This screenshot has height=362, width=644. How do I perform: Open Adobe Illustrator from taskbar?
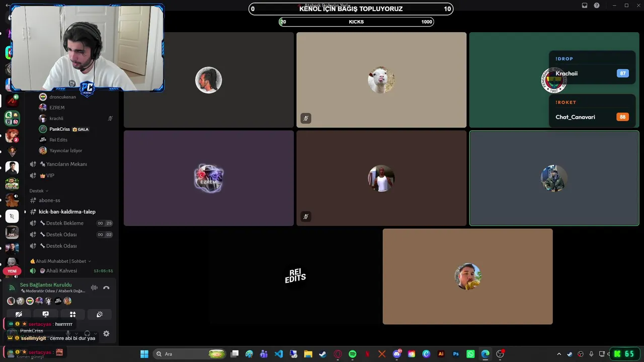tap(441, 354)
